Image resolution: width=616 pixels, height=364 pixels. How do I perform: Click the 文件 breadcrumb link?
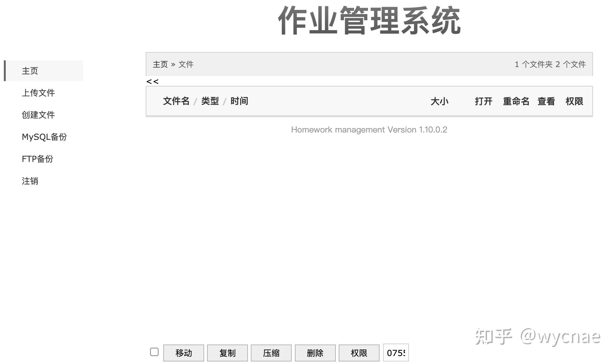(186, 64)
